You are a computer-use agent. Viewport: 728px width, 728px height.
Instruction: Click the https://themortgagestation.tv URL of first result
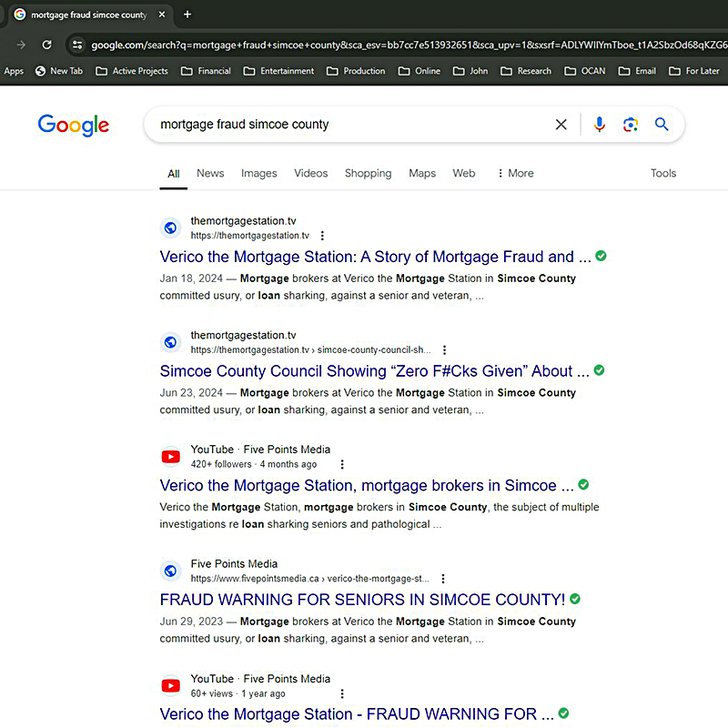(x=249, y=236)
